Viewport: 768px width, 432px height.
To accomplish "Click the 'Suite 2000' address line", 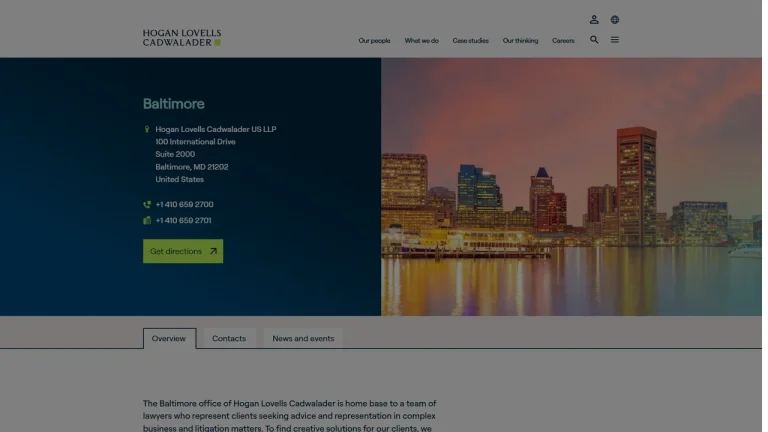I will tap(175, 154).
